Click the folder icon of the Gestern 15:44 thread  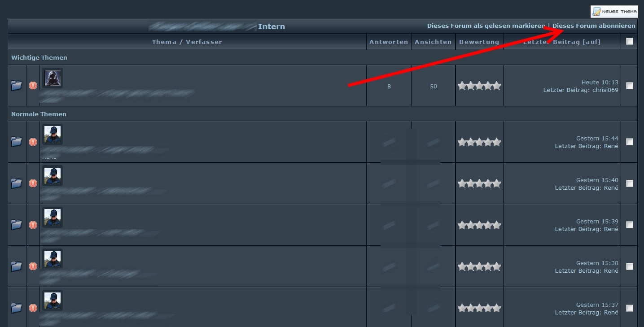click(17, 142)
